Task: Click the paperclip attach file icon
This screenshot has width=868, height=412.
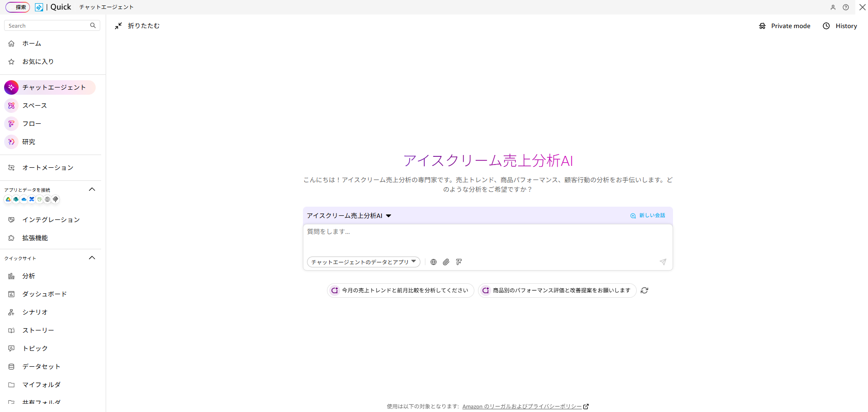Action: [x=446, y=262]
